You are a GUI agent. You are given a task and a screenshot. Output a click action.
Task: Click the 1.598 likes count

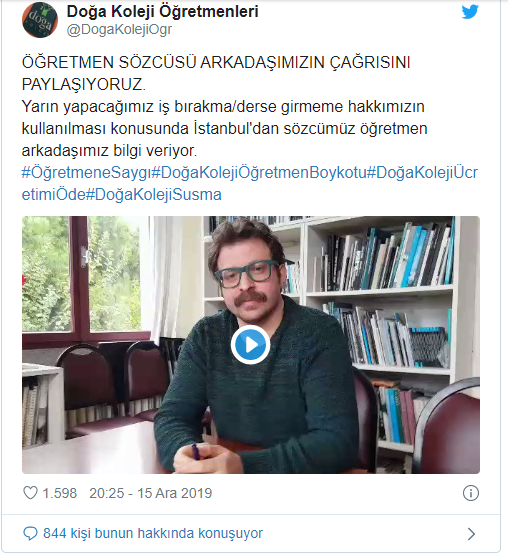[59, 493]
